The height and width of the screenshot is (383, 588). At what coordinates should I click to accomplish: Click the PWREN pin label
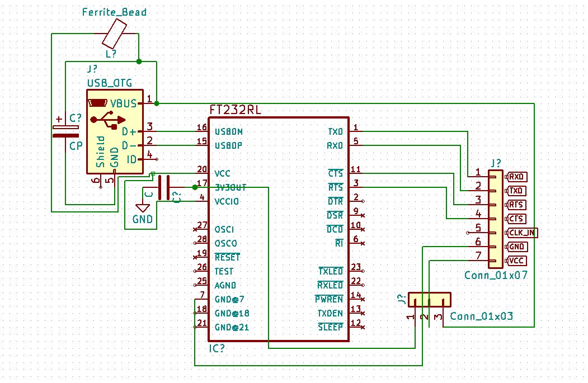[x=329, y=300]
